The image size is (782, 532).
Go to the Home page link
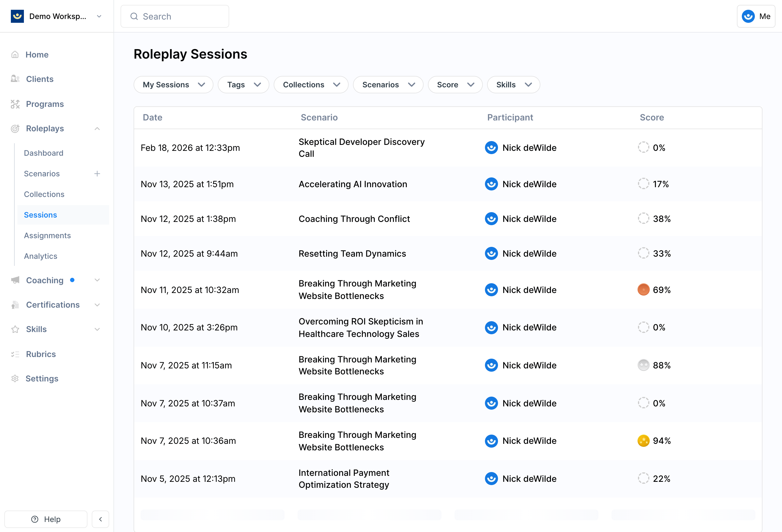[37, 55]
